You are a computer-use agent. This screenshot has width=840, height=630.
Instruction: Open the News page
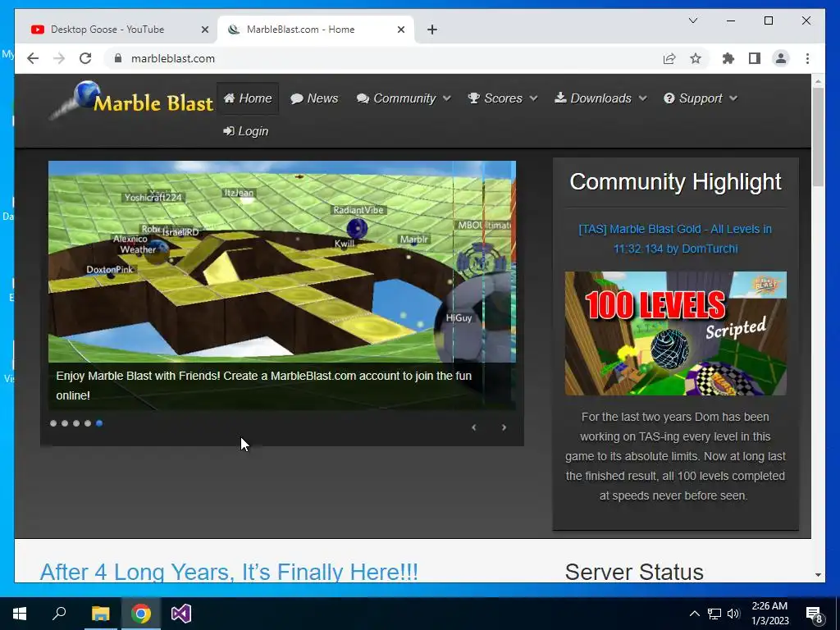(x=314, y=98)
